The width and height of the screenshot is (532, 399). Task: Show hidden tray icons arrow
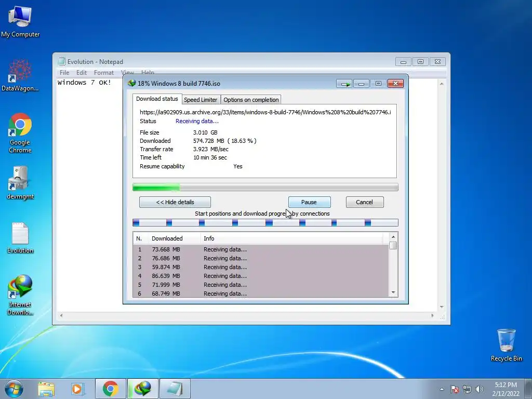click(x=442, y=389)
